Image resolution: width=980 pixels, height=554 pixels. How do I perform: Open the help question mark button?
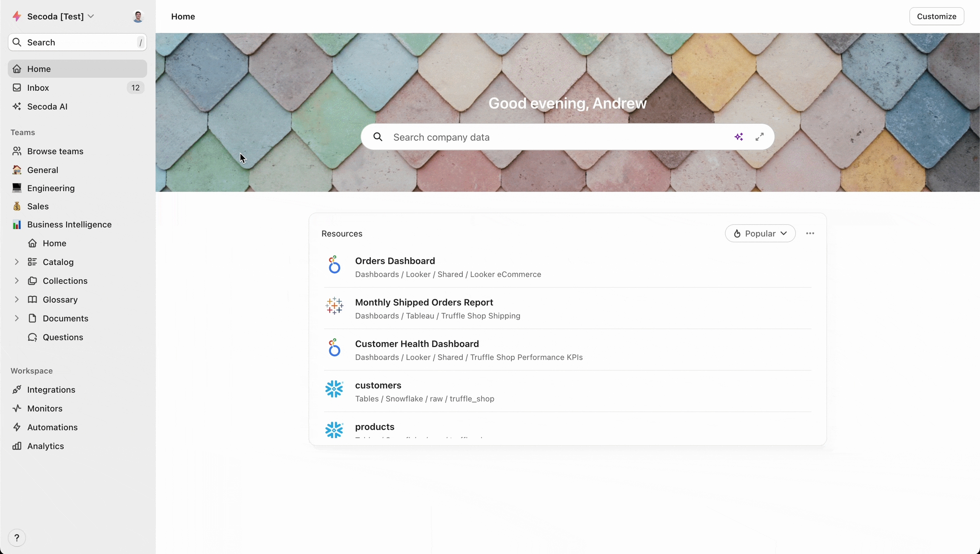click(x=17, y=538)
